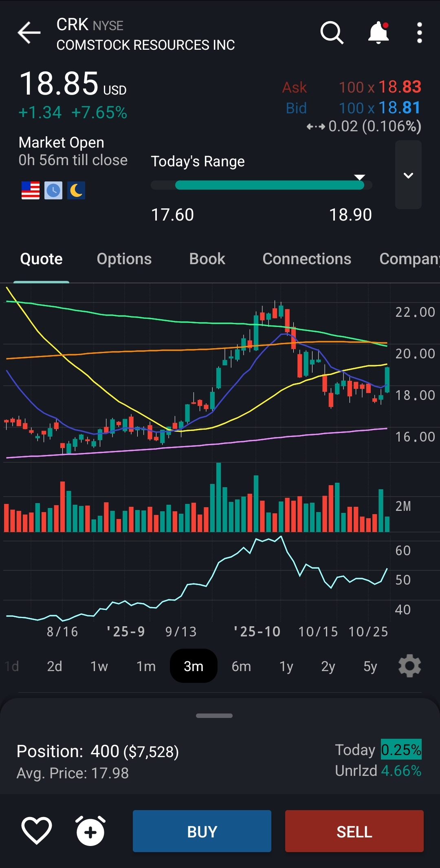This screenshot has width=440, height=868.
Task: Tap the red SELL button
Action: pyautogui.click(x=354, y=831)
